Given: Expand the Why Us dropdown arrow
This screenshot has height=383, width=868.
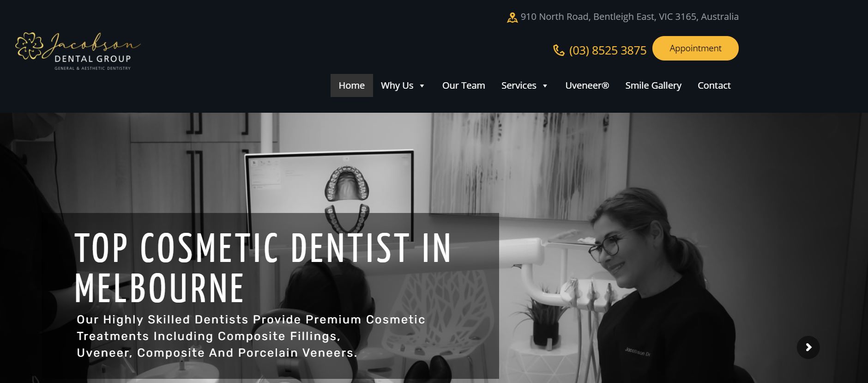Looking at the screenshot, I should pos(422,86).
